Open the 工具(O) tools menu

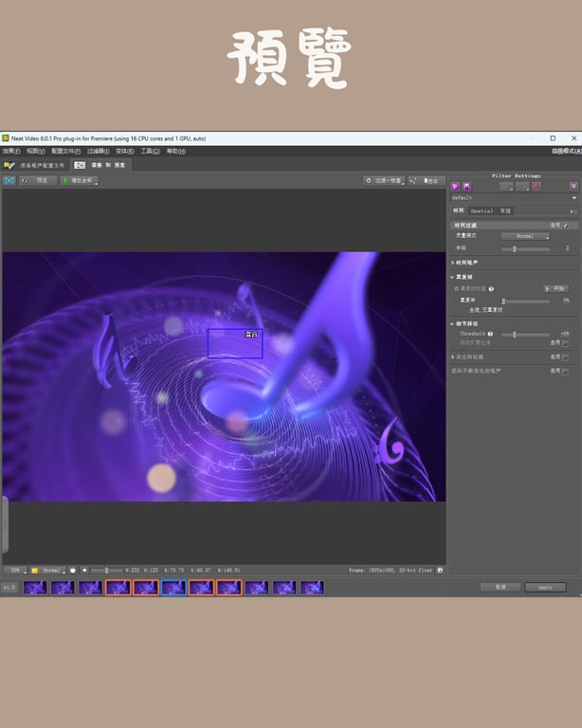point(151,152)
